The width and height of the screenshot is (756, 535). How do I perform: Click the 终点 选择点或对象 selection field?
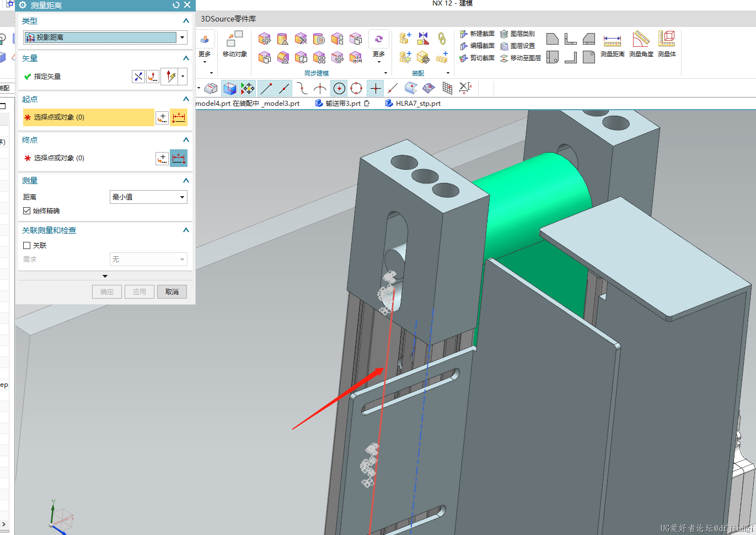click(88, 158)
